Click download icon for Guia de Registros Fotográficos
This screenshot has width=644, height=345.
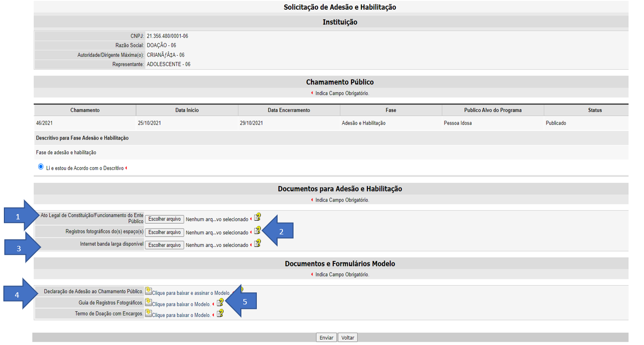pos(149,302)
